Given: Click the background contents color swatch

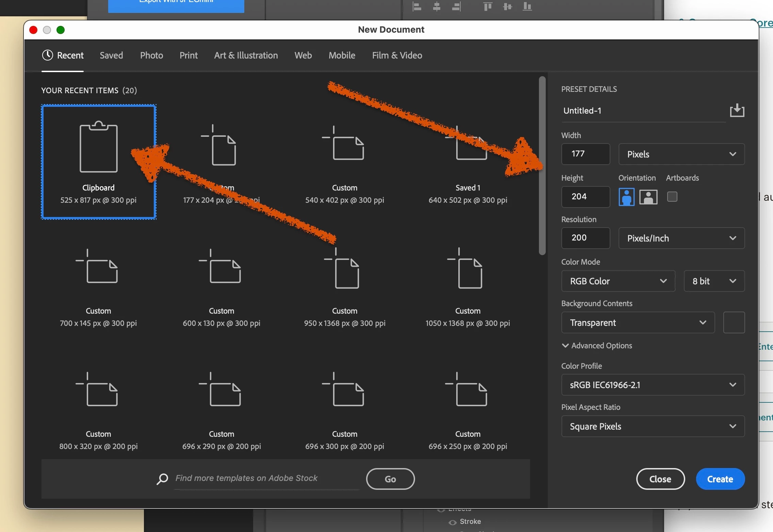Looking at the screenshot, I should click(x=734, y=322).
